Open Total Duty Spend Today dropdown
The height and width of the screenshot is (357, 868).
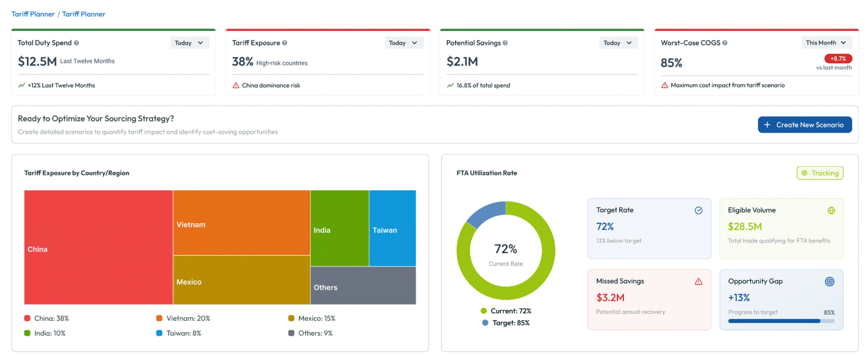189,43
